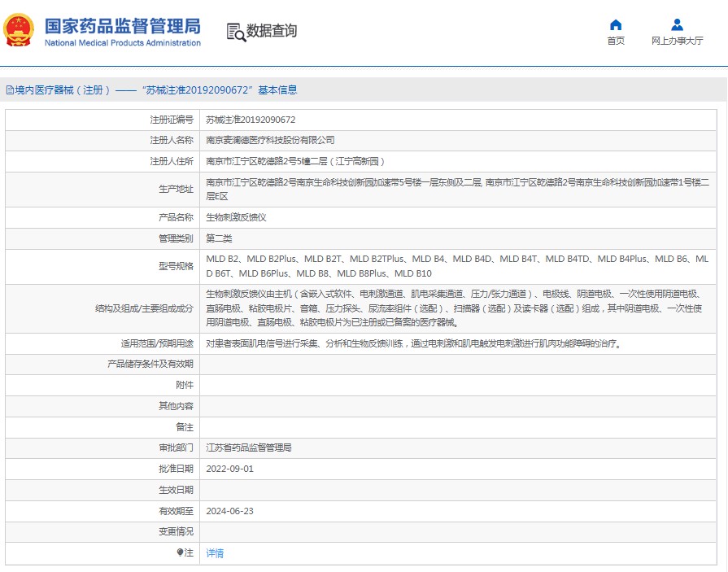Select expiry date 2024-06-23
728x572 pixels.
pos(230,511)
